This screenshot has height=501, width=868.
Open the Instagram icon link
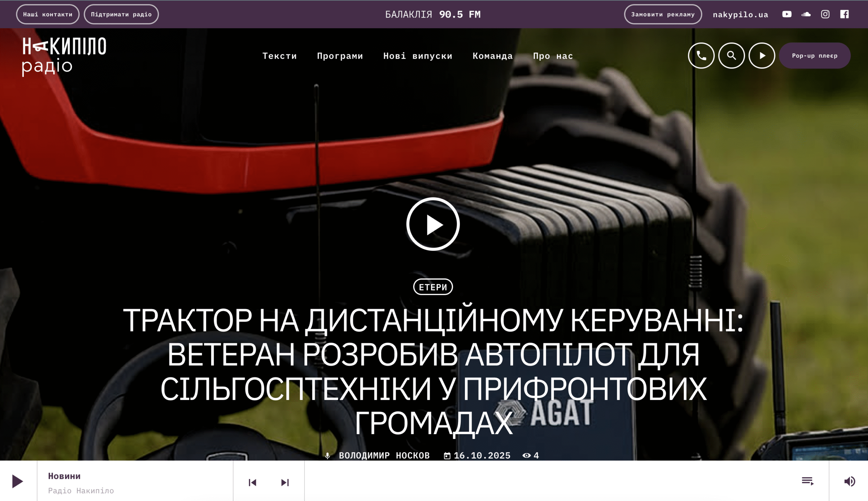[825, 14]
